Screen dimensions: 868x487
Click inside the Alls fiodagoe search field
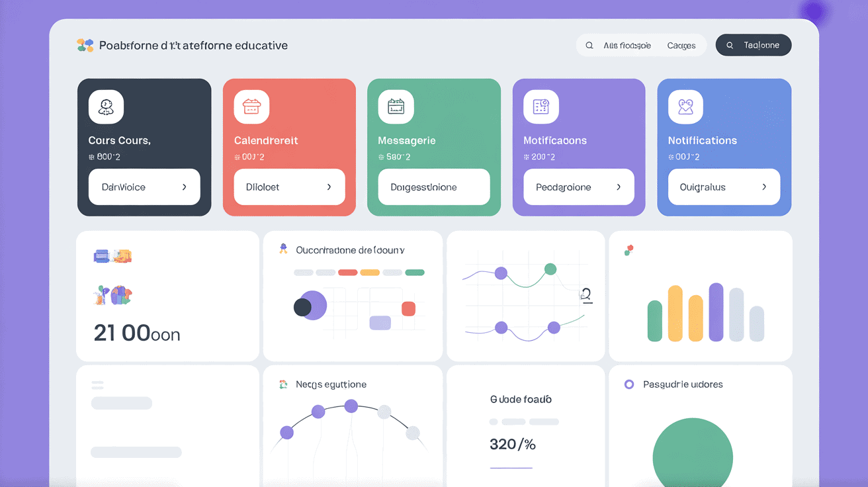[629, 45]
